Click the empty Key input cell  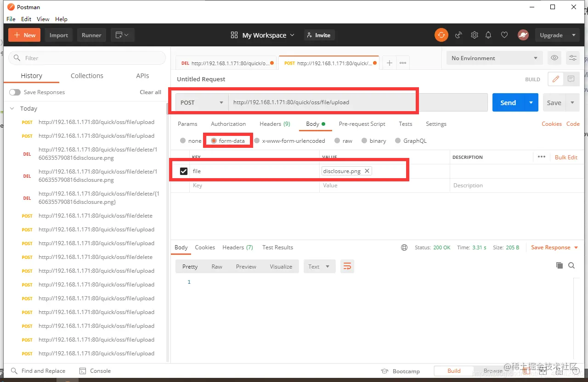coord(254,185)
